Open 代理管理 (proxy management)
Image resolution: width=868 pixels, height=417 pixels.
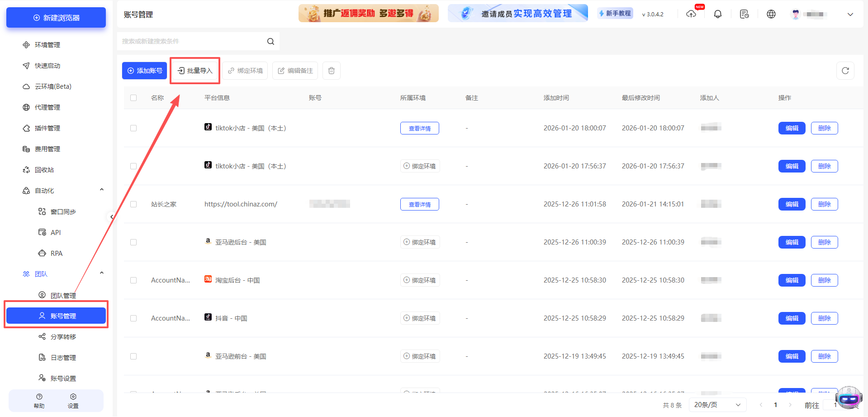pyautogui.click(x=47, y=107)
